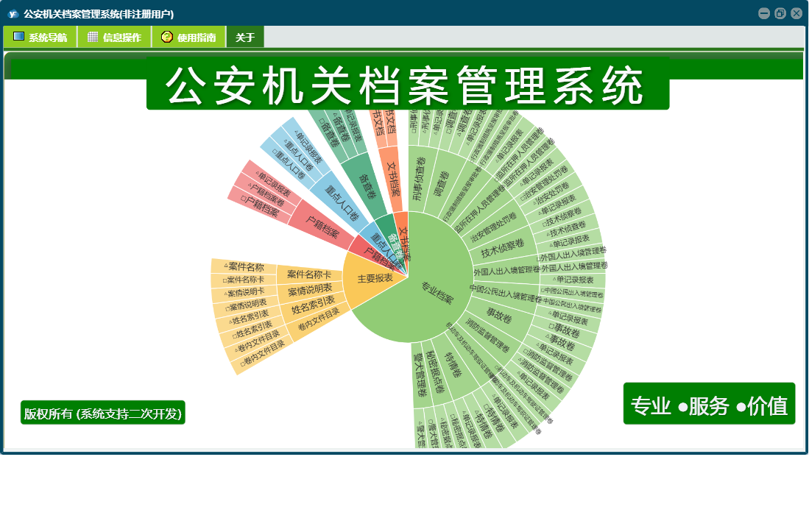Click the □事故卷 leaf segment
This screenshot has width=809, height=532.
(x=565, y=330)
